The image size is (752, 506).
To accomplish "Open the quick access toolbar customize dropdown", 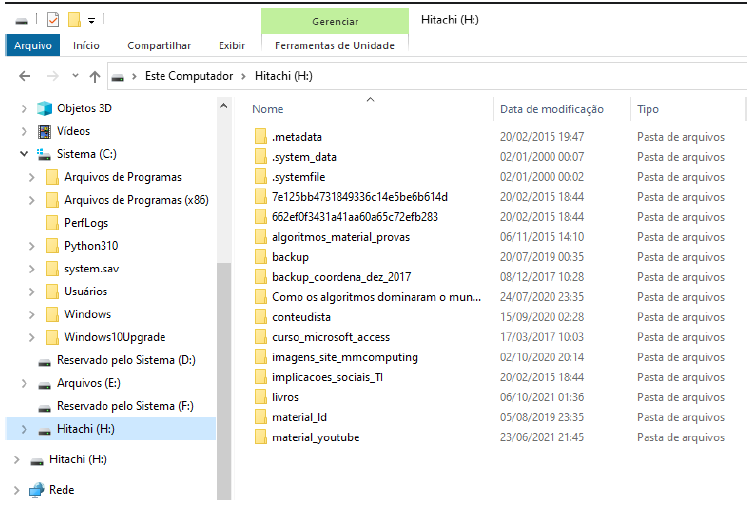I will pyautogui.click(x=92, y=20).
